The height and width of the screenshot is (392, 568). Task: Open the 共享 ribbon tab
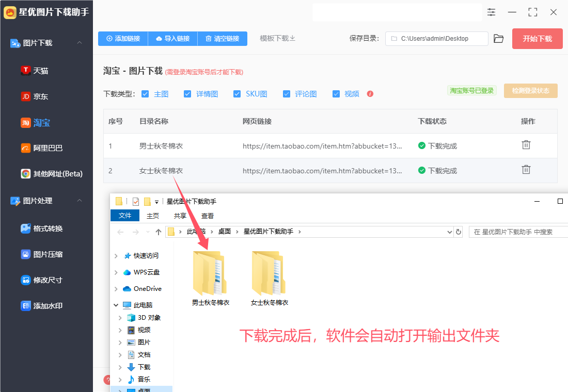pos(180,216)
